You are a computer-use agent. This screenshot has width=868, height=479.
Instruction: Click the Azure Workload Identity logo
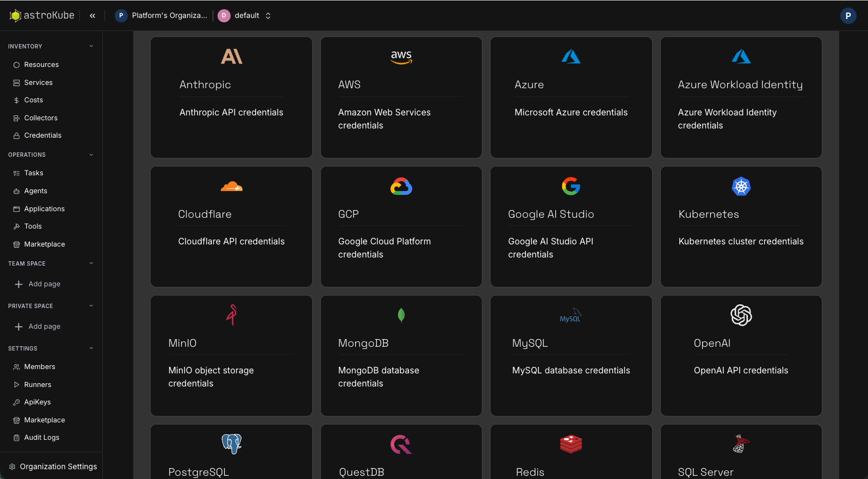(741, 57)
